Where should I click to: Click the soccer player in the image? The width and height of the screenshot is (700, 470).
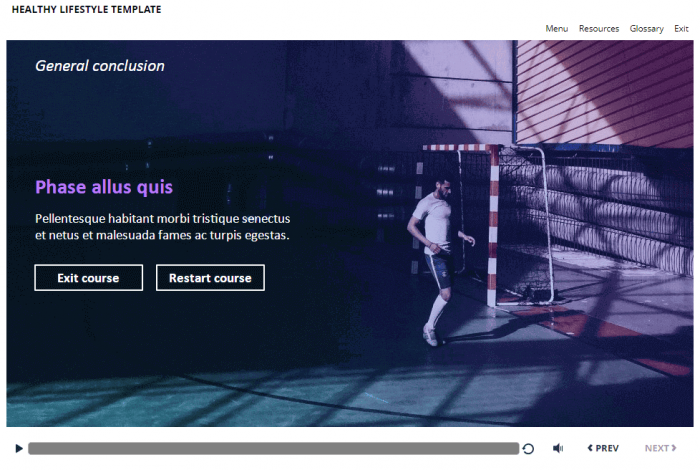[436, 250]
